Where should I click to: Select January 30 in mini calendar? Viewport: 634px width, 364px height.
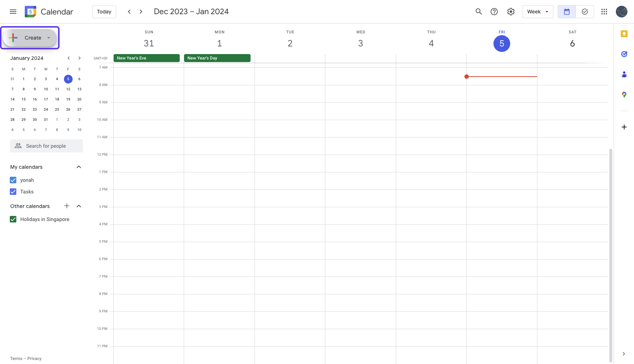click(x=35, y=119)
